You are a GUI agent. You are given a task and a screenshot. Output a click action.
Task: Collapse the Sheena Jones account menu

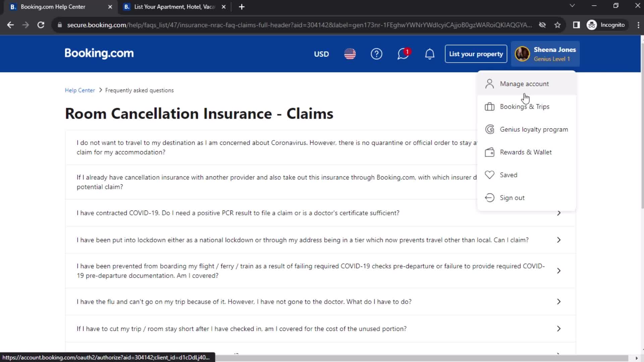[545, 54]
